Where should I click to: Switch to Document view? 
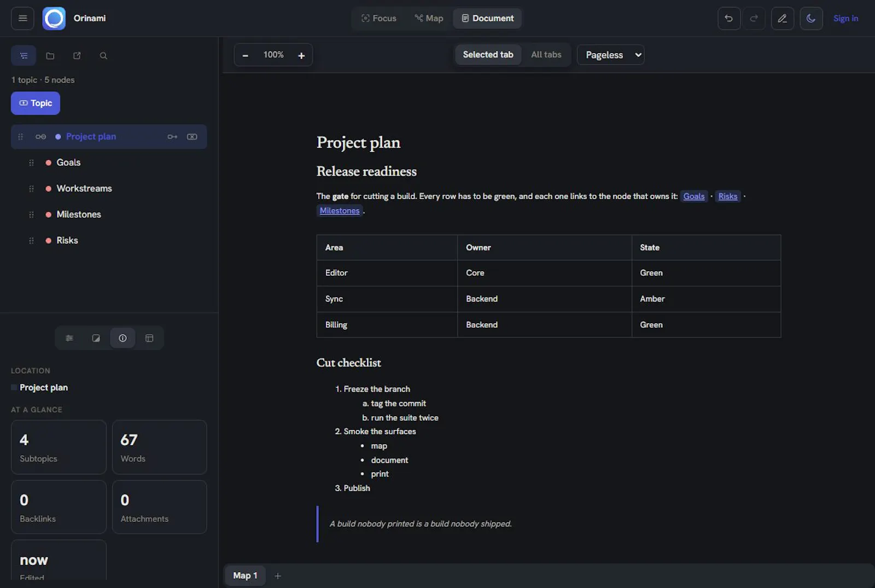(x=487, y=18)
